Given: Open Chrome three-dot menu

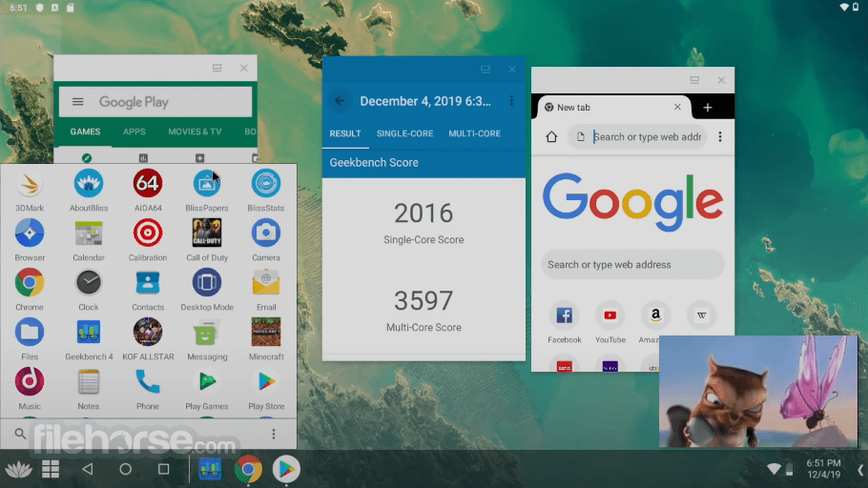Looking at the screenshot, I should click(719, 136).
